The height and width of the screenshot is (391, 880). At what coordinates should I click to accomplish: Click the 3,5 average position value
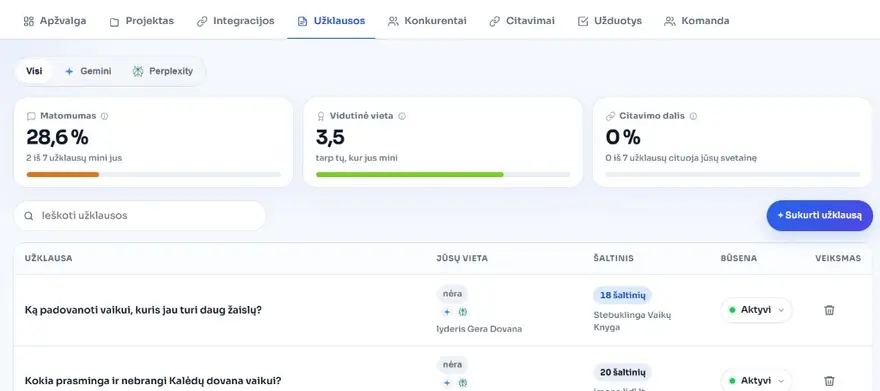coord(330,137)
